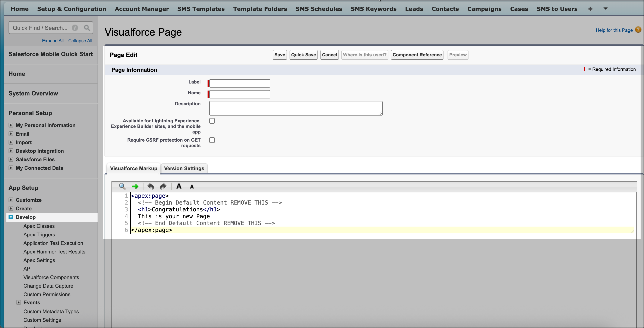Decrease editor font size with small A

click(x=192, y=187)
